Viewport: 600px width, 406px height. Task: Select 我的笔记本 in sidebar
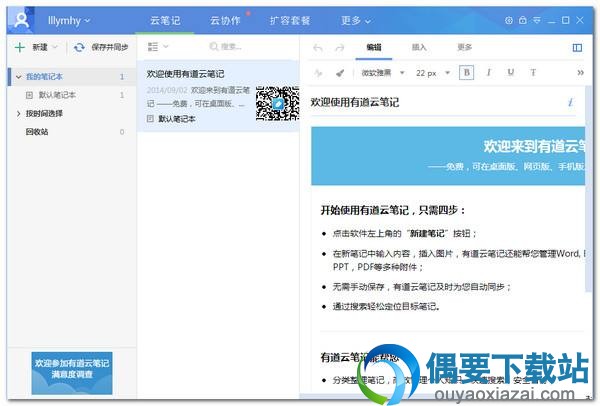coord(44,77)
